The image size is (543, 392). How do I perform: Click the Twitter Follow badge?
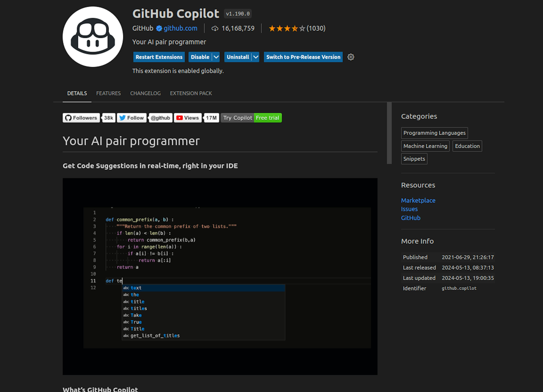pyautogui.click(x=132, y=118)
